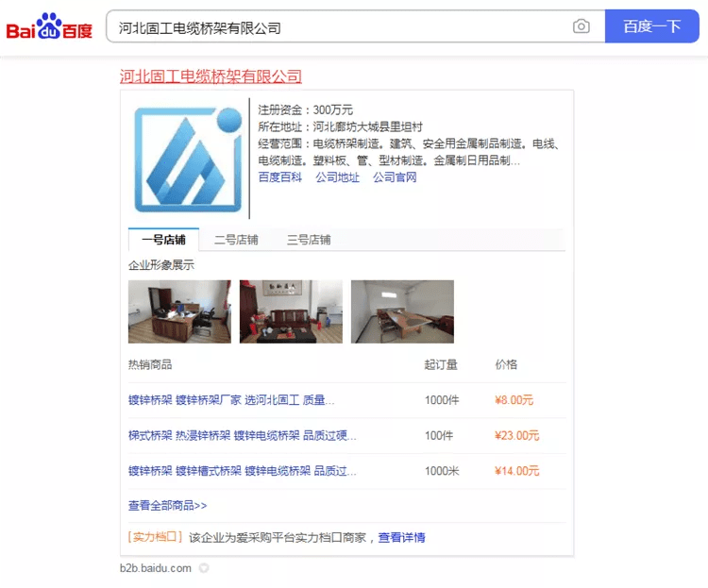This screenshot has width=708, height=588.
Task: Open product 镀锌桥架 镀锌槽式桥架 link
Action: (x=242, y=471)
